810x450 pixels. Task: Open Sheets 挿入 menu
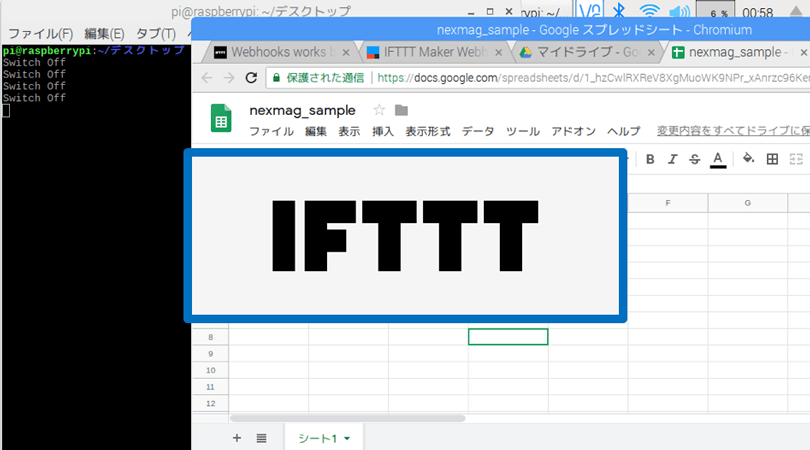tap(383, 131)
